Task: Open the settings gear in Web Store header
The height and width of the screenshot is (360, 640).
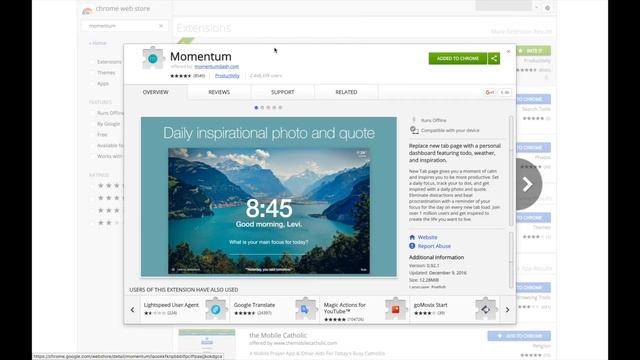Action: click(x=547, y=8)
